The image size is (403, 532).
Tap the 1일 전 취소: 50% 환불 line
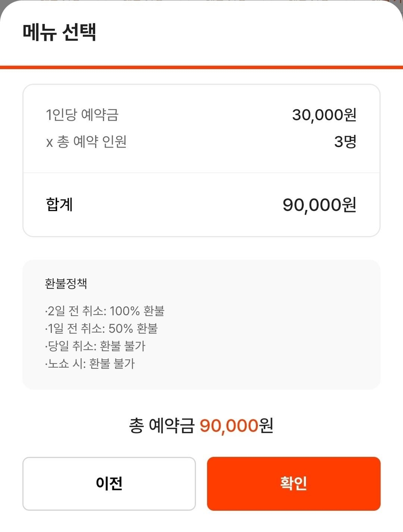(101, 329)
